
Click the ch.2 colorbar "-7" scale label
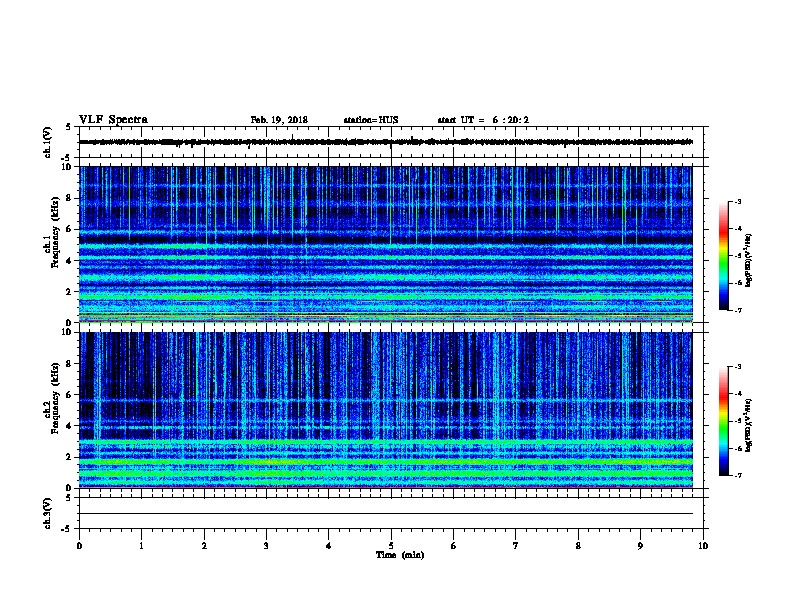(x=738, y=475)
